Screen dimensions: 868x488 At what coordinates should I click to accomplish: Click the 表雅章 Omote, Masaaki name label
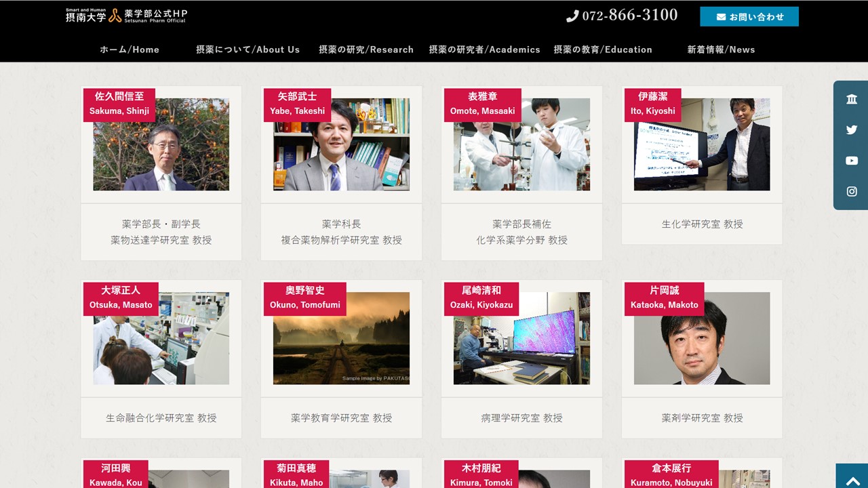(483, 104)
